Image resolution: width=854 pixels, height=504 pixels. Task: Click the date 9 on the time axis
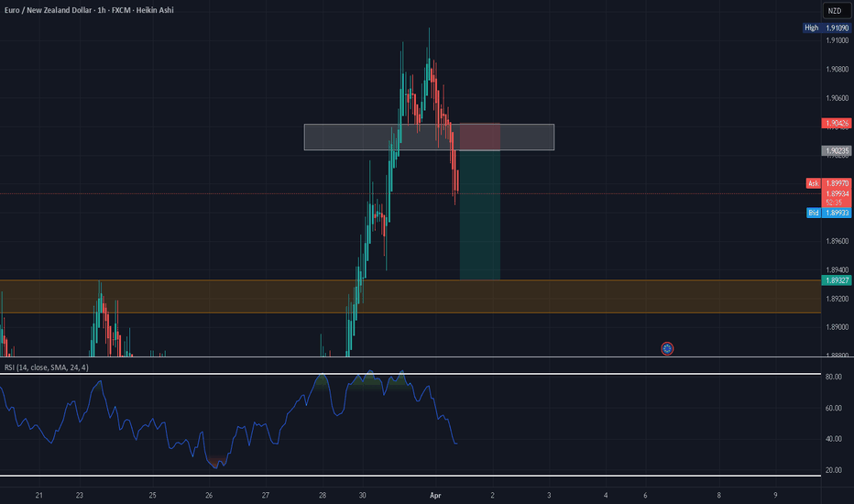[x=775, y=495]
